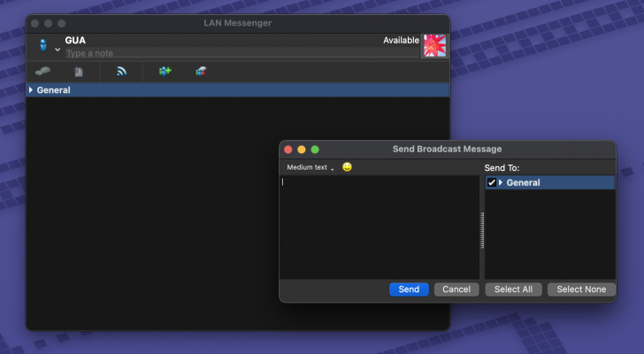Click the send file icon
This screenshot has height=354, width=644.
pyautogui.click(x=78, y=72)
